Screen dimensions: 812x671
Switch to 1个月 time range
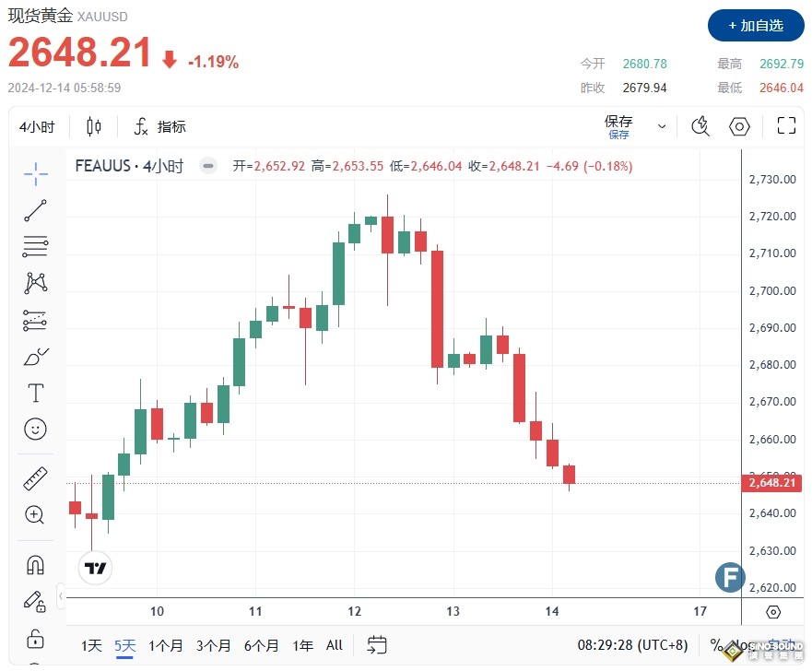click(166, 645)
